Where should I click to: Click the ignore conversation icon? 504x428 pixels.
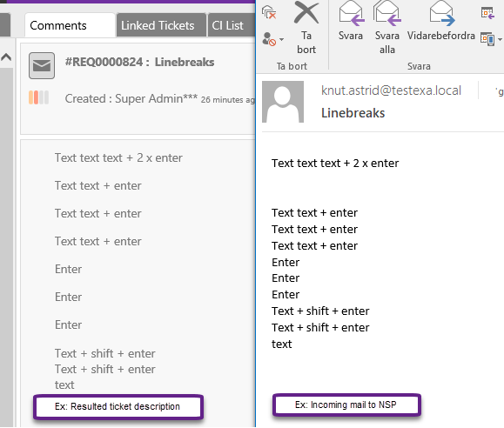(x=269, y=12)
